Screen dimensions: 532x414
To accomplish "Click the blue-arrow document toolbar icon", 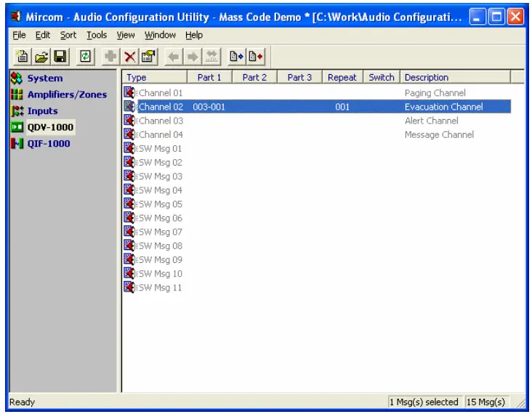I will click(x=235, y=55).
